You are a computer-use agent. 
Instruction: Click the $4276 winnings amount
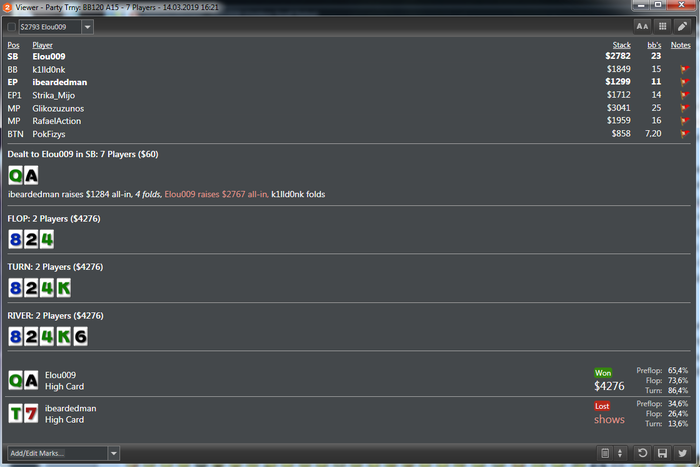(609, 386)
